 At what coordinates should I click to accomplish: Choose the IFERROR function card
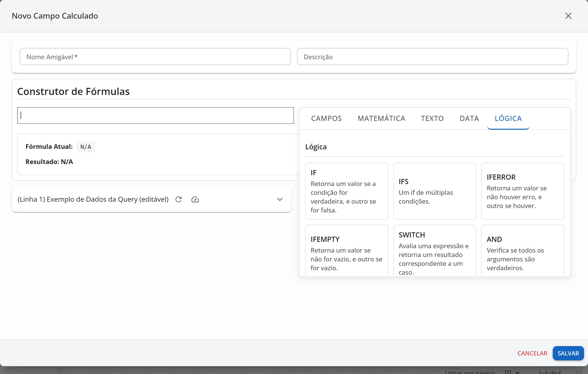point(523,191)
